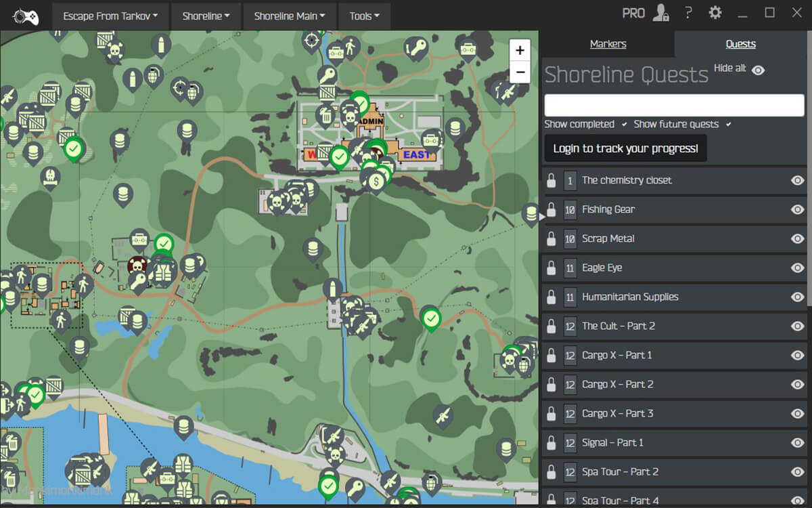
Task: Open the Escape From Tarkov game dropdown
Action: tap(111, 16)
